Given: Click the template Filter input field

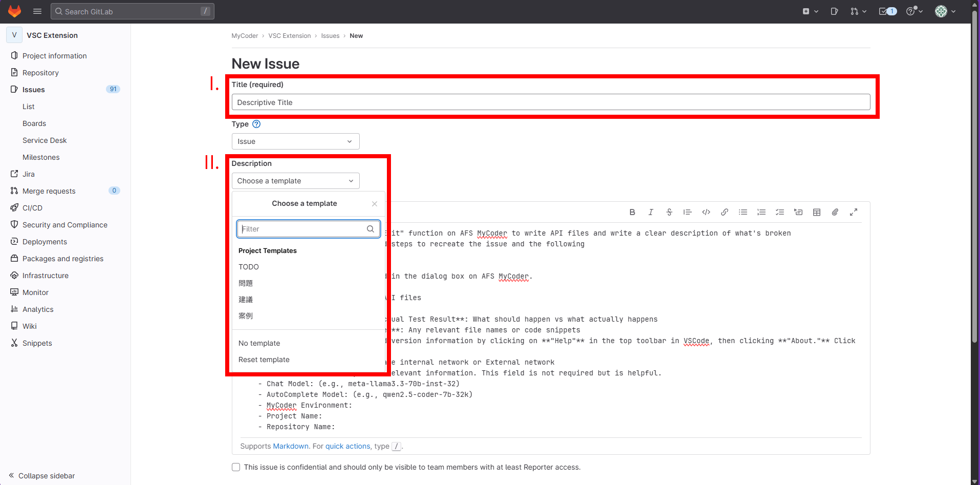Looking at the screenshot, I should click(x=309, y=229).
